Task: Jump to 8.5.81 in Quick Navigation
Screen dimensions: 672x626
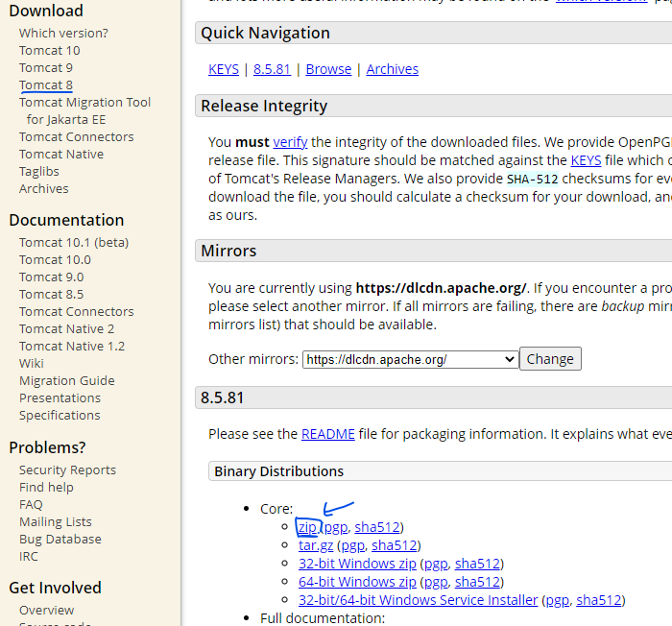Action: click(x=272, y=69)
